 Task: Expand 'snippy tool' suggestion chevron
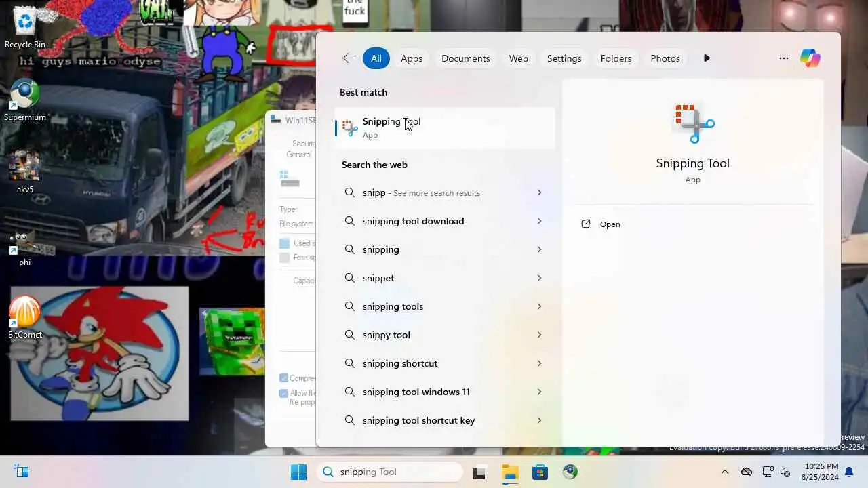pos(539,335)
